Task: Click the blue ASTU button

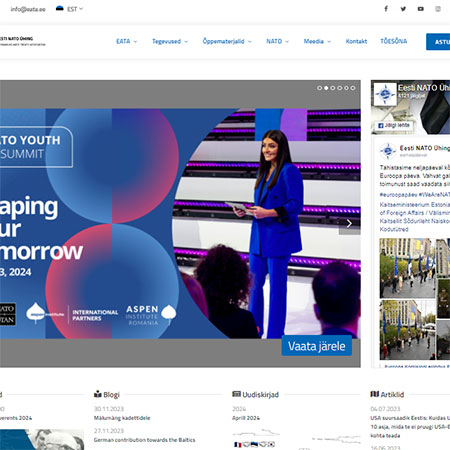Action: tap(438, 42)
